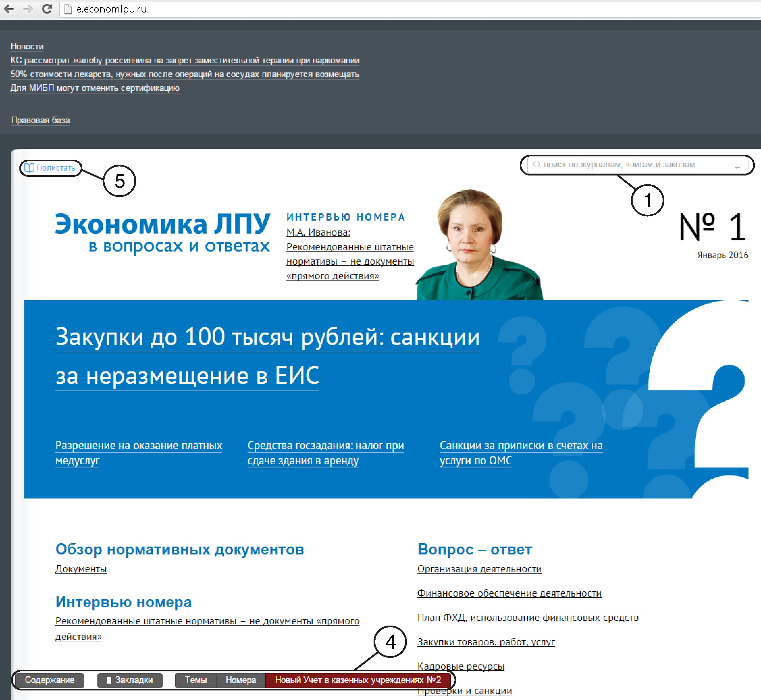Open news about МИБП сертификацию
761x700 pixels.
[x=95, y=88]
